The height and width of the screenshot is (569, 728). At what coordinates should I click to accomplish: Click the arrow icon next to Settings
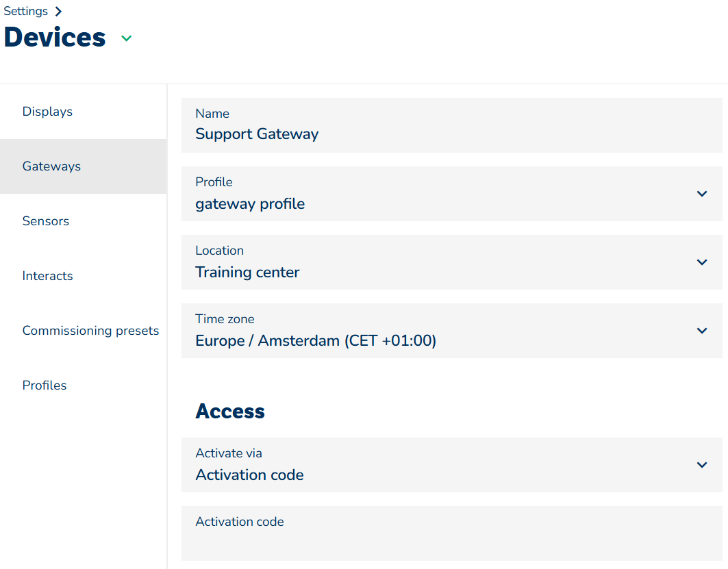58,11
